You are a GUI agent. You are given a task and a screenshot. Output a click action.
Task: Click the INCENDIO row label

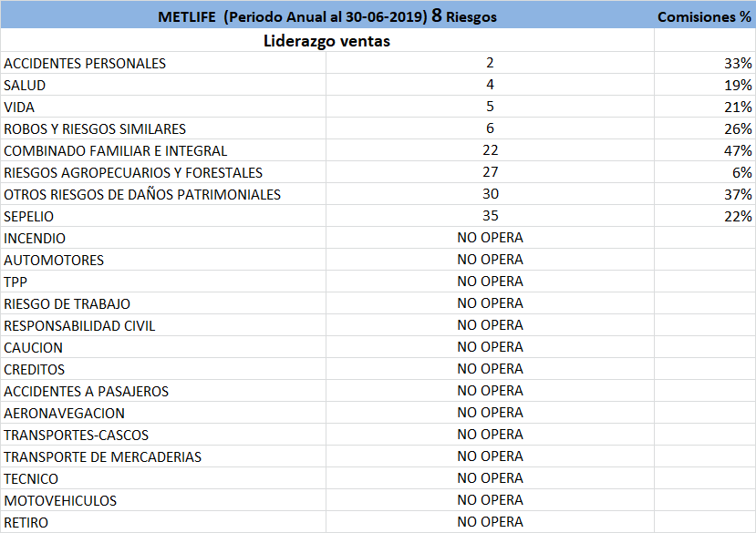tap(35, 239)
